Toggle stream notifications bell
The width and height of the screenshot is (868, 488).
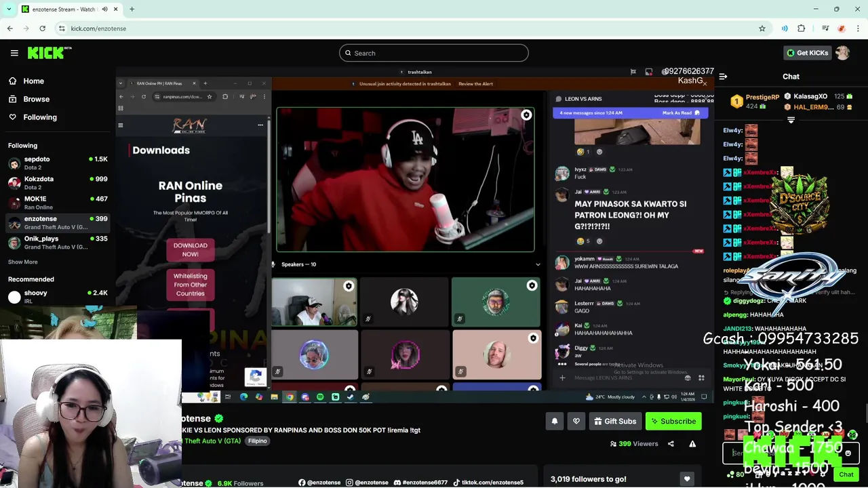pos(554,422)
